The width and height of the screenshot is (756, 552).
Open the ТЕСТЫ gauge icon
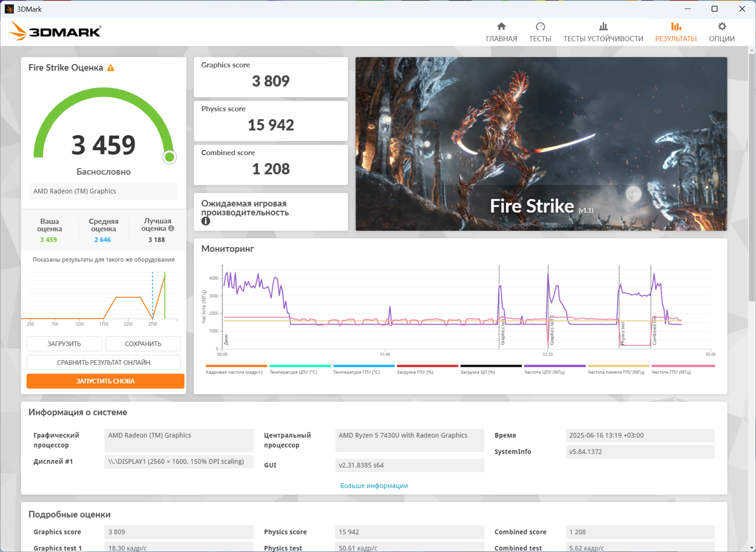coord(540,26)
